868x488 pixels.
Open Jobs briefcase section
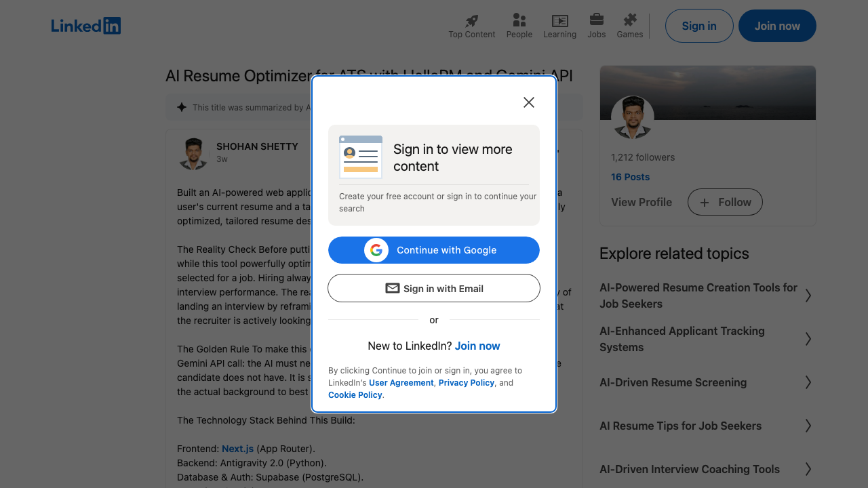597,26
